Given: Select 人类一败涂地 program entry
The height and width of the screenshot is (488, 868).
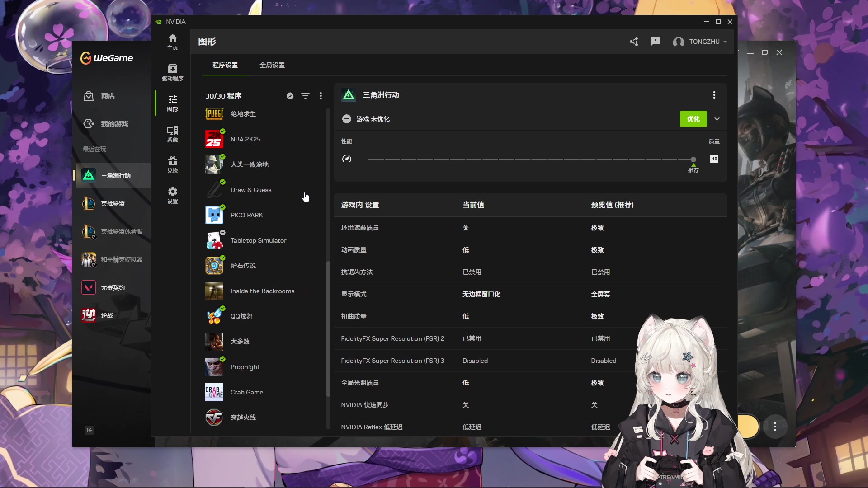Looking at the screenshot, I should coord(264,164).
